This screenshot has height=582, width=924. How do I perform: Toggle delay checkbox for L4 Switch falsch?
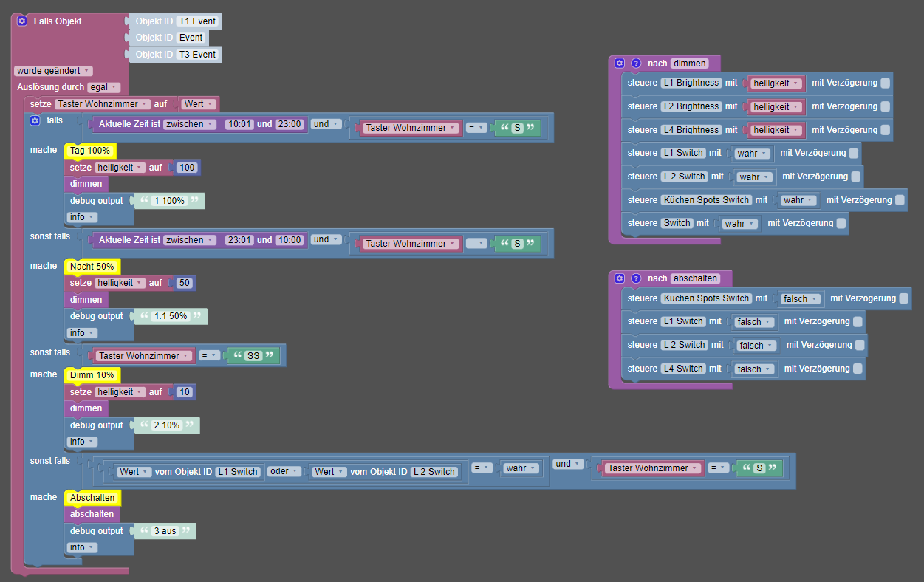pyautogui.click(x=858, y=369)
